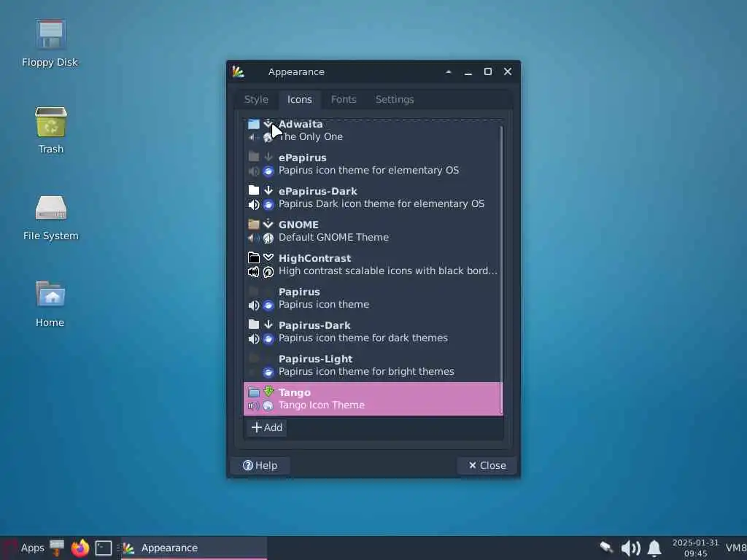The width and height of the screenshot is (747, 560).
Task: Roll up the Appearance window with arrow button
Action: click(x=449, y=72)
